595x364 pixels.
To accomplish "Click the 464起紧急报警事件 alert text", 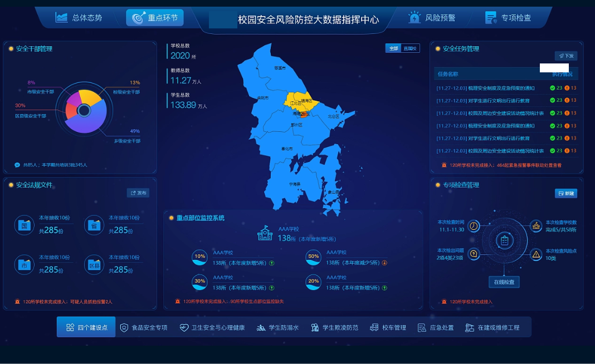I will click(529, 165).
